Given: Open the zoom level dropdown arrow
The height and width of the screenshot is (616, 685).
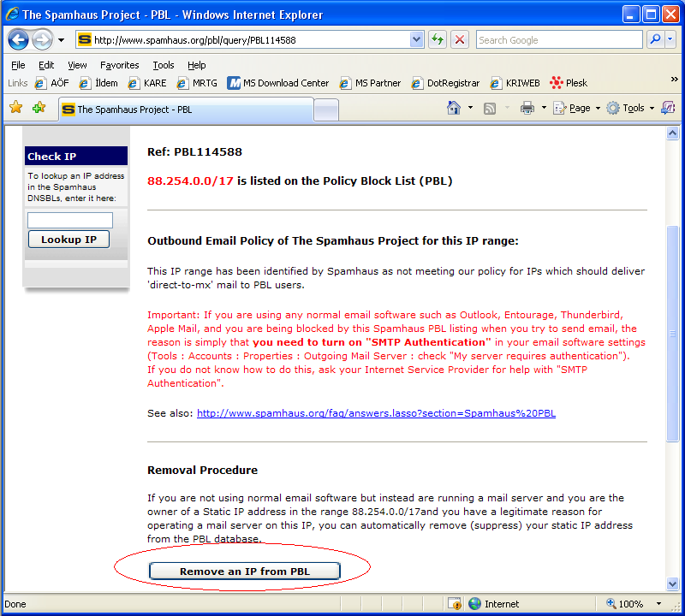Looking at the screenshot, I should coord(658,604).
